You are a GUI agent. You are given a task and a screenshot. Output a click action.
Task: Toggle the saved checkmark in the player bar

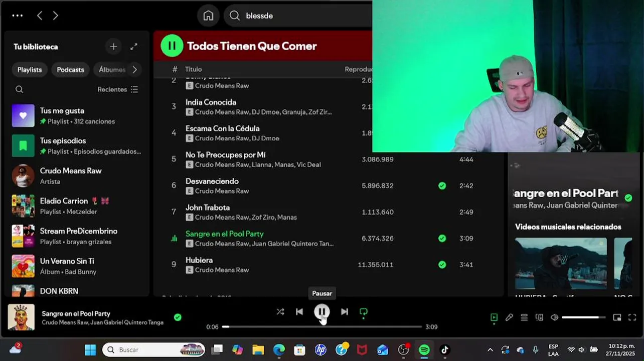(178, 317)
